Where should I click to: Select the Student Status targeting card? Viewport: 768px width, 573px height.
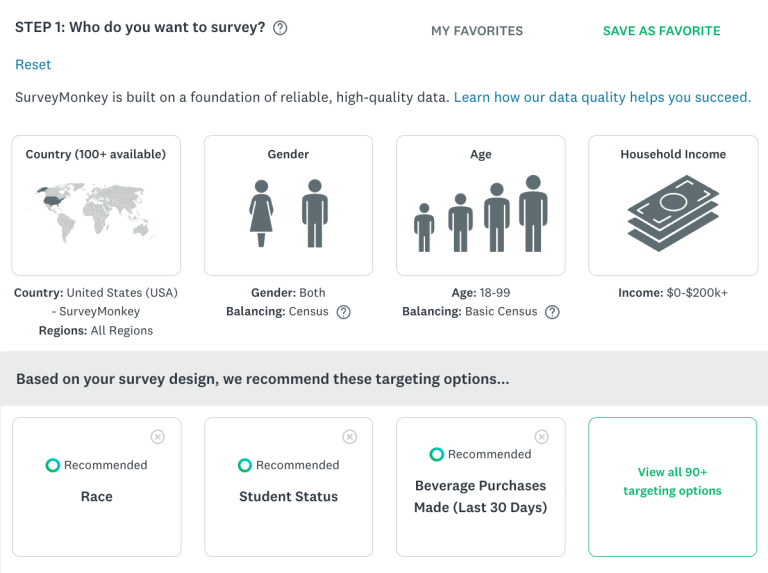click(x=288, y=487)
